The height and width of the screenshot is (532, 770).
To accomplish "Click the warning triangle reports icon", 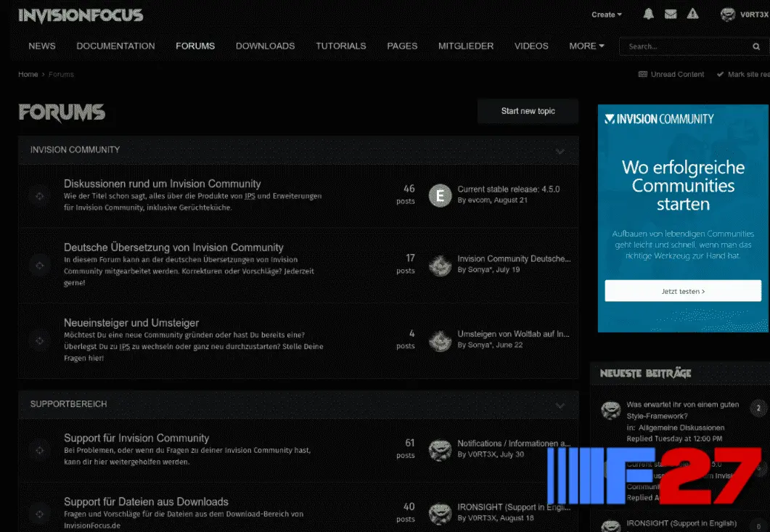I will (692, 15).
